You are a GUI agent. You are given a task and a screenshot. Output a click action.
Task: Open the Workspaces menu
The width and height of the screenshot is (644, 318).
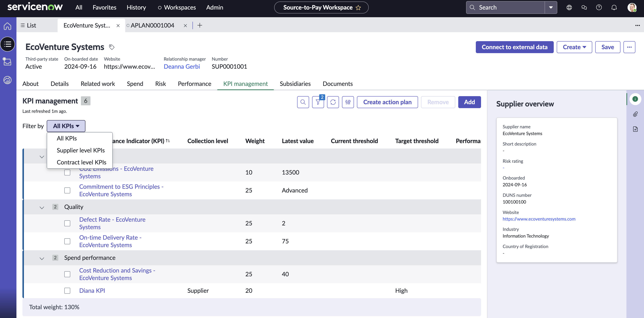click(x=177, y=7)
